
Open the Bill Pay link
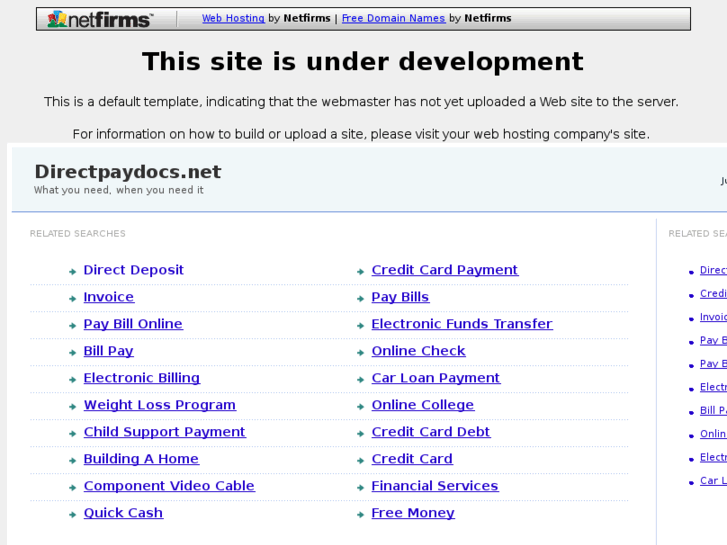coord(108,351)
